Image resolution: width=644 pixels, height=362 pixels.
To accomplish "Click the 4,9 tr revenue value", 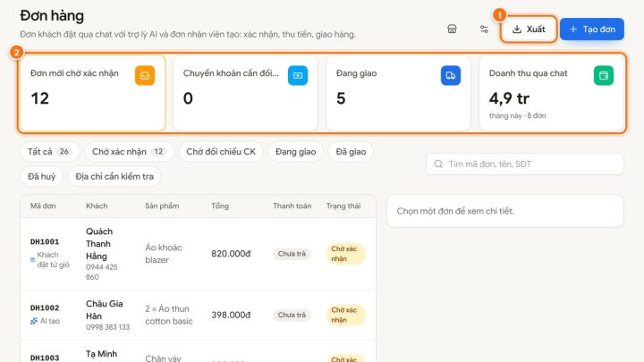I will 509,98.
